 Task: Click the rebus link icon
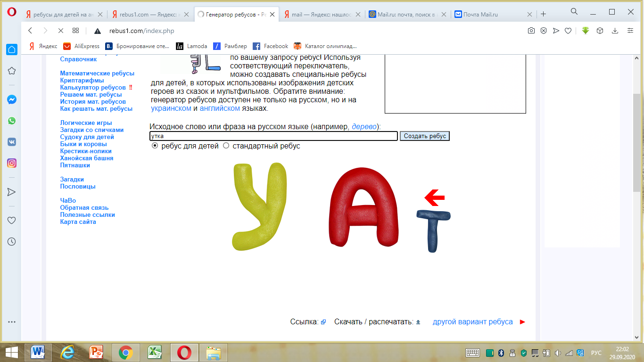coord(323,322)
